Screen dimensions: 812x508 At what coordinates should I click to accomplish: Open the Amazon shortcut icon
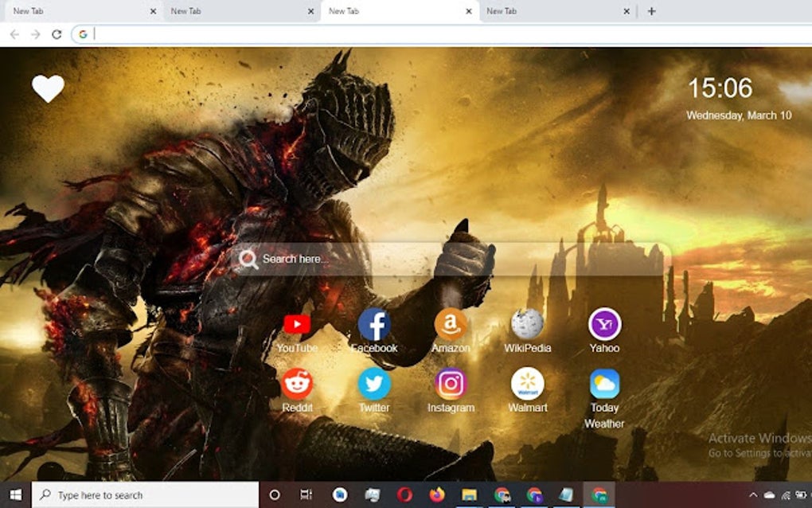[x=451, y=324]
